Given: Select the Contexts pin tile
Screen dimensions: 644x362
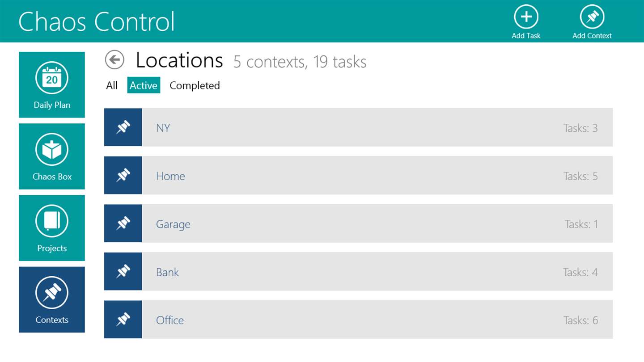Looking at the screenshot, I should coord(52,299).
